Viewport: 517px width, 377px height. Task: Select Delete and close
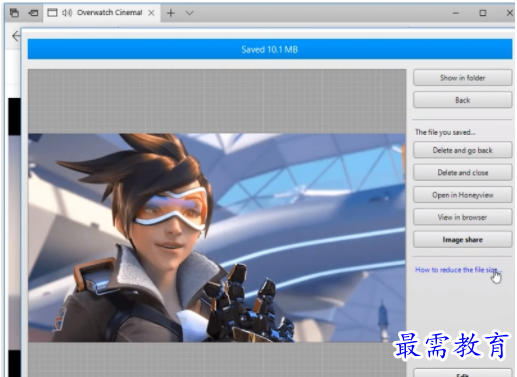pos(462,172)
